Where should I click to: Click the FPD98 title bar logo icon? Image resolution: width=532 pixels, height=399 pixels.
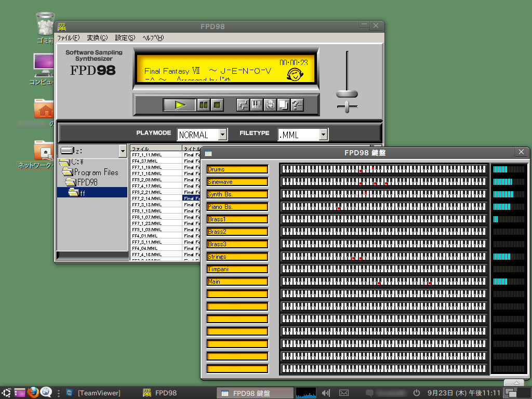tap(62, 26)
